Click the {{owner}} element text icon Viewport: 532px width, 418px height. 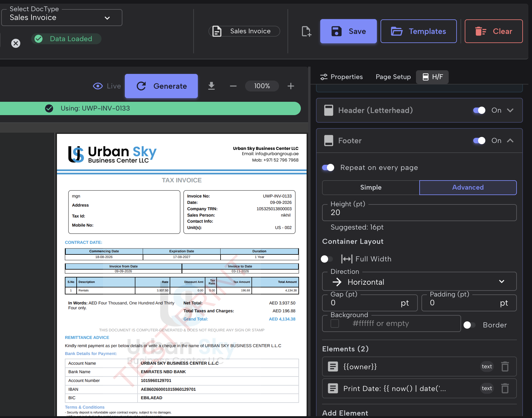(333, 367)
